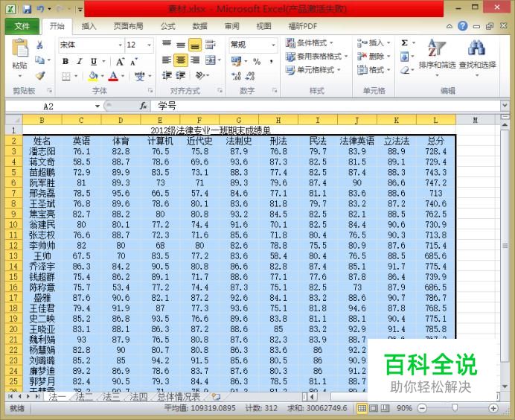Toggle center horizontal alignment

pos(181,60)
